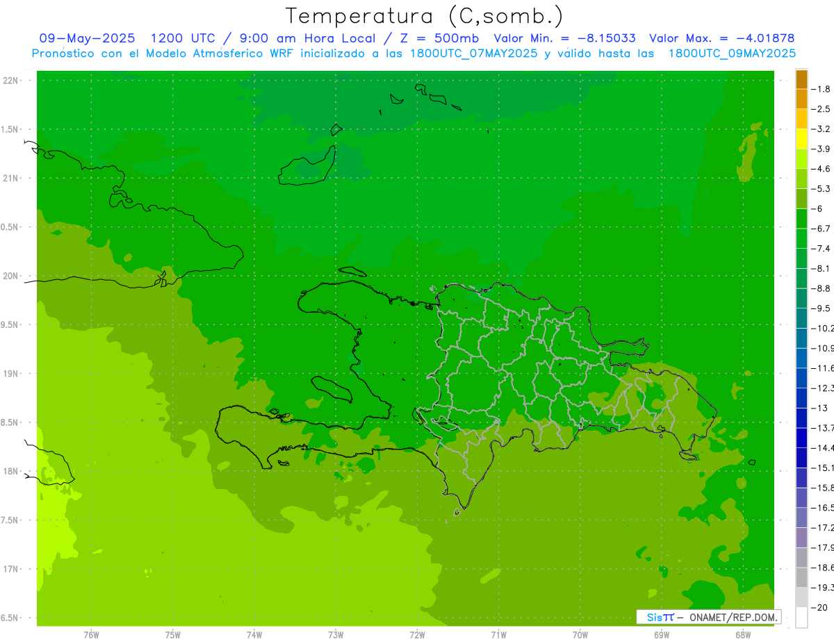Image resolution: width=834 pixels, height=644 pixels.
Task: Click the "76W" longitude label
Action: coord(91,635)
